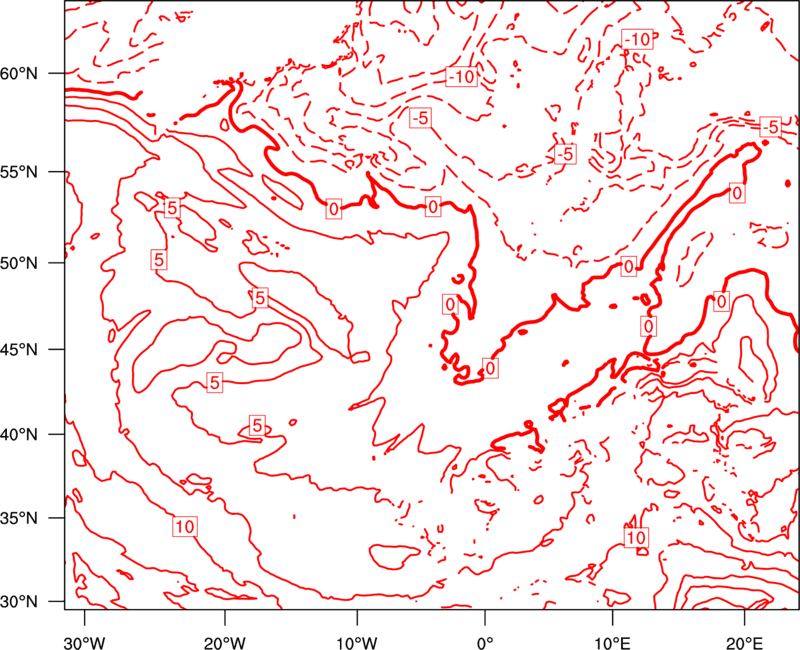Click the 0° longitude axis label
The image size is (800, 650).
point(485,642)
